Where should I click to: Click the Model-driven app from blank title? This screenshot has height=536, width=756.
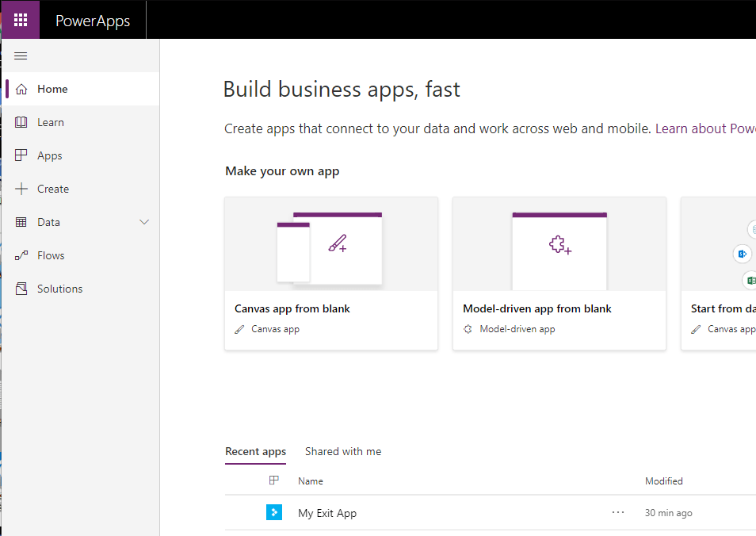click(537, 308)
